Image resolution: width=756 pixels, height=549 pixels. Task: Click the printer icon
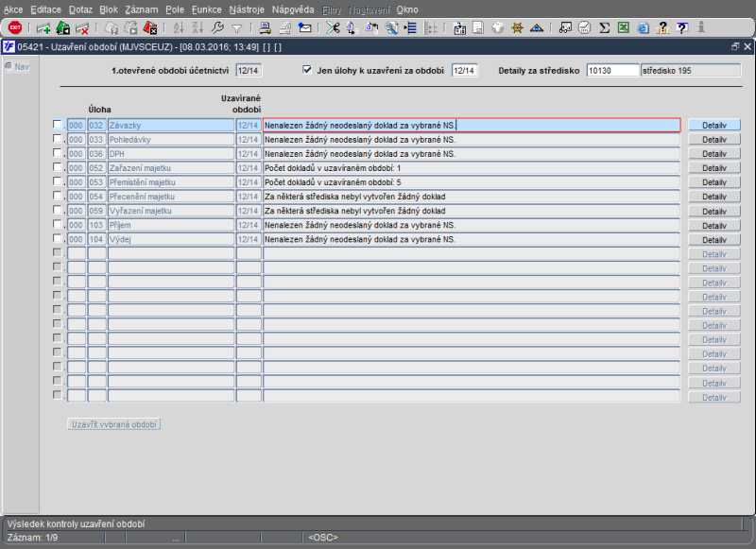pos(265,28)
